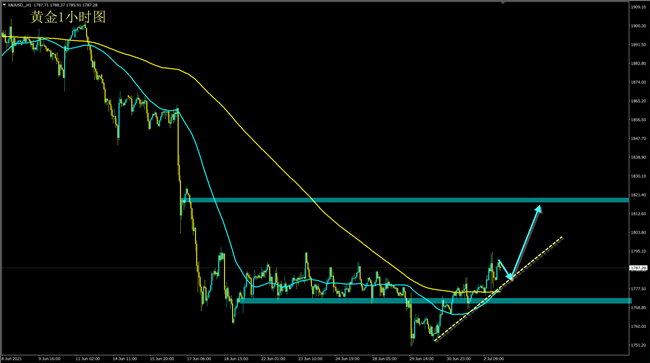This screenshot has height=363, width=650.
Task: Click the 17 Jun 06:00 time label
Action: click(199, 359)
